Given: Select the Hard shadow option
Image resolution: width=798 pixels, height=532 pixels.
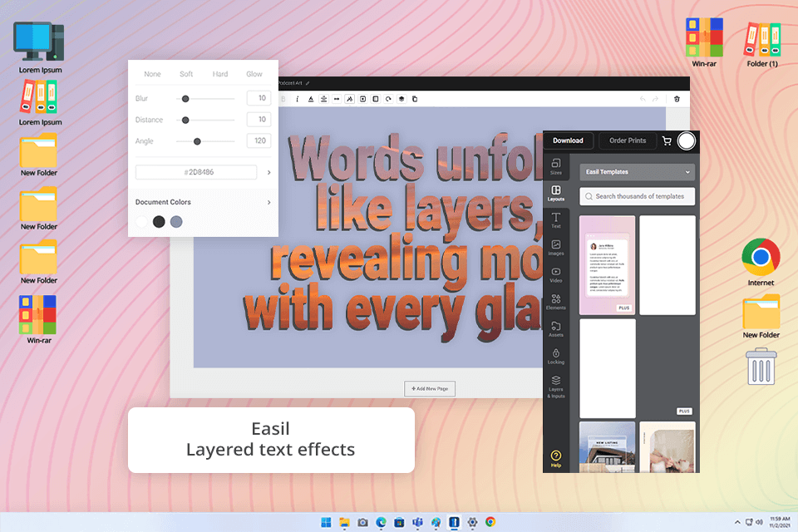Looking at the screenshot, I should pyautogui.click(x=219, y=74).
